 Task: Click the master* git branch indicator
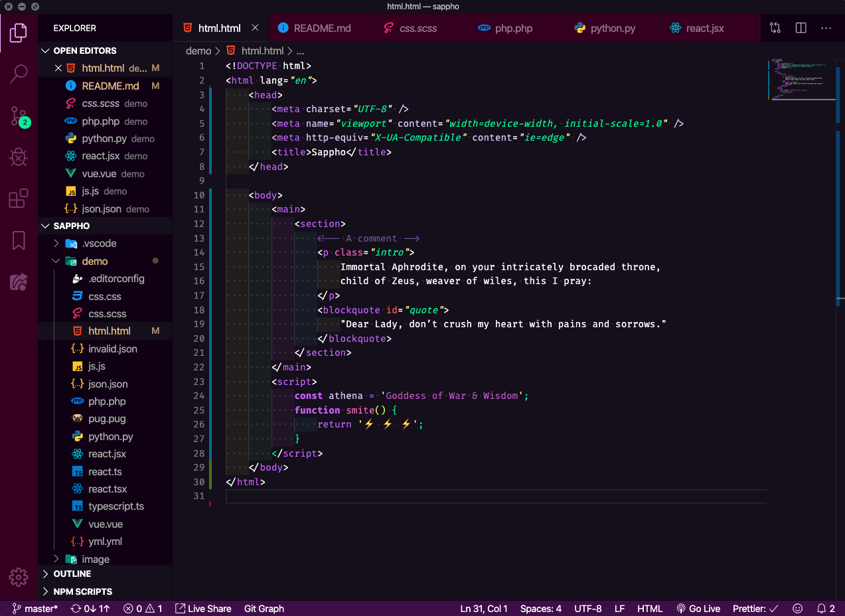click(x=35, y=608)
